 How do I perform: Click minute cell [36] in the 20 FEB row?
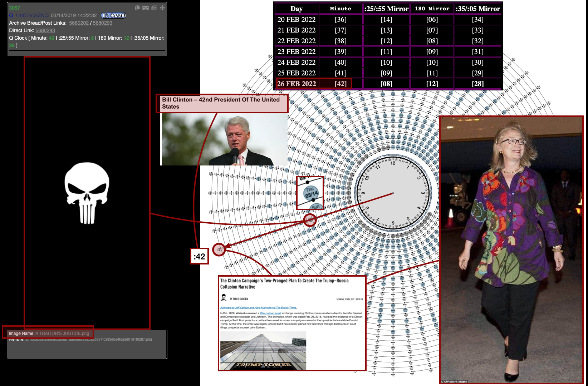click(340, 19)
